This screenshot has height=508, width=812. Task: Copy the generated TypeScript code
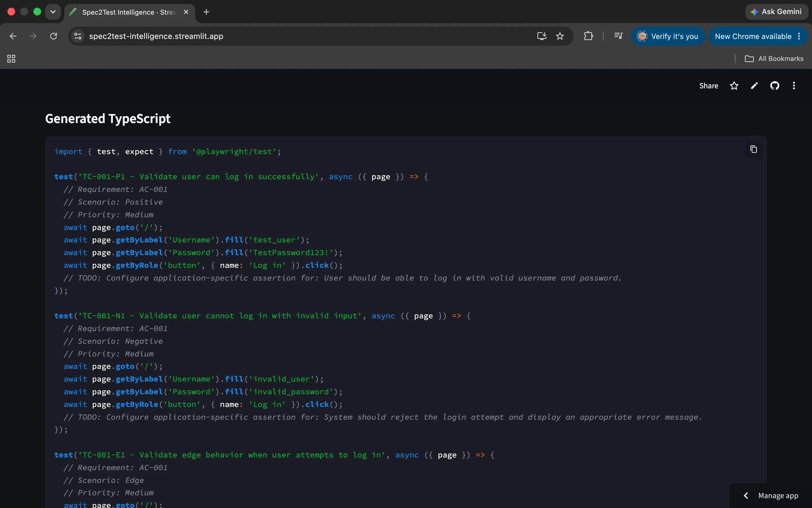point(753,149)
